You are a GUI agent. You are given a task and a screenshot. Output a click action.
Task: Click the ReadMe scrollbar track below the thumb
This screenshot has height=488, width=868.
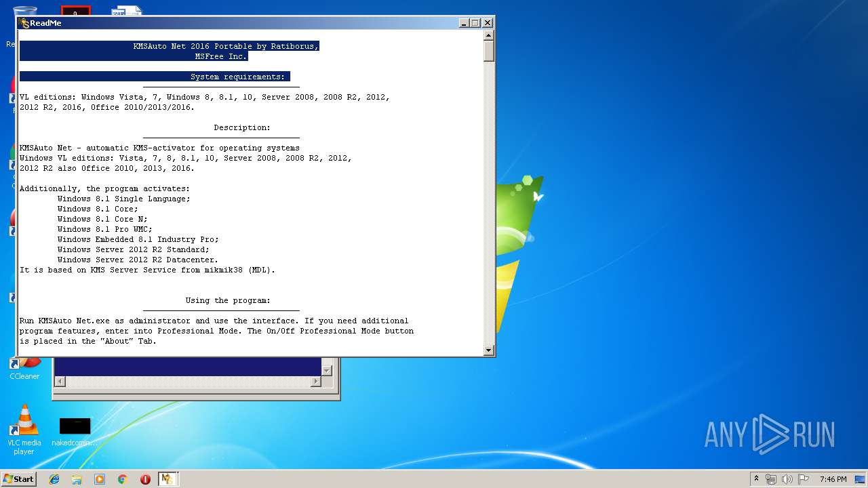tap(489, 203)
